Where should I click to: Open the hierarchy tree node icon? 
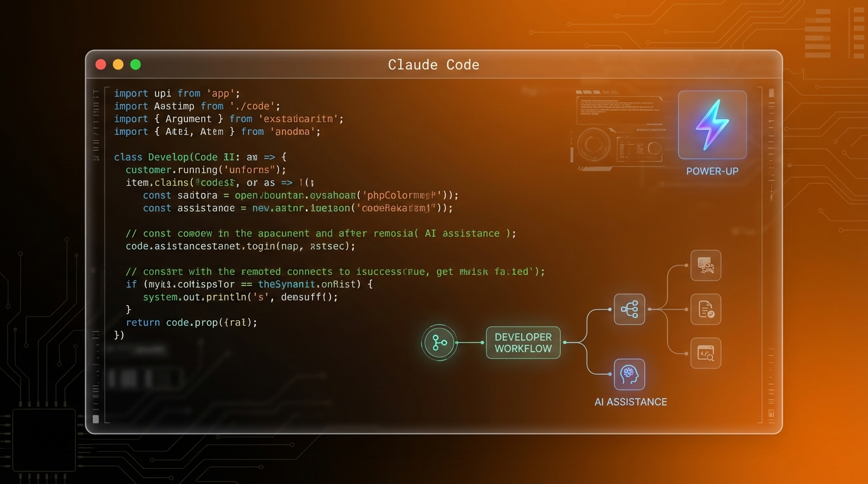pos(630,309)
